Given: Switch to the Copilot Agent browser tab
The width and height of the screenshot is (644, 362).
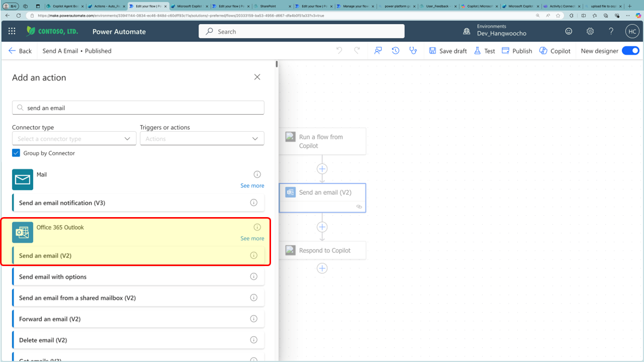Looking at the screenshot, I should click(x=65, y=6).
